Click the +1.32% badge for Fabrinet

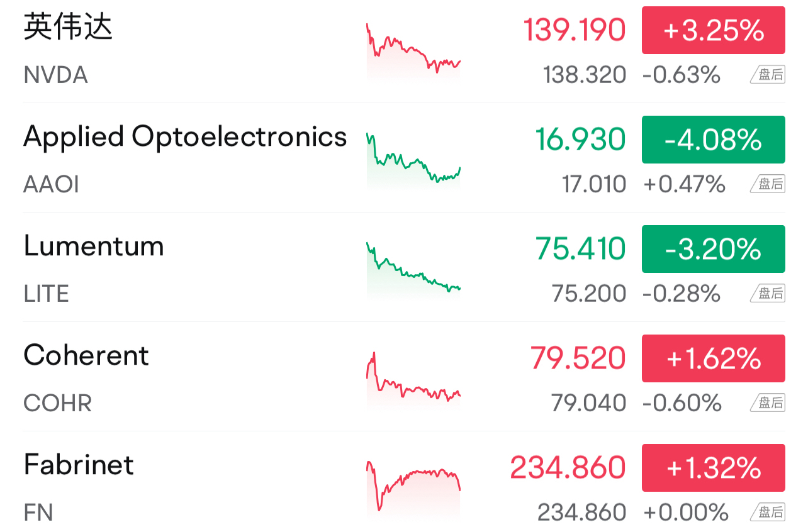click(714, 468)
